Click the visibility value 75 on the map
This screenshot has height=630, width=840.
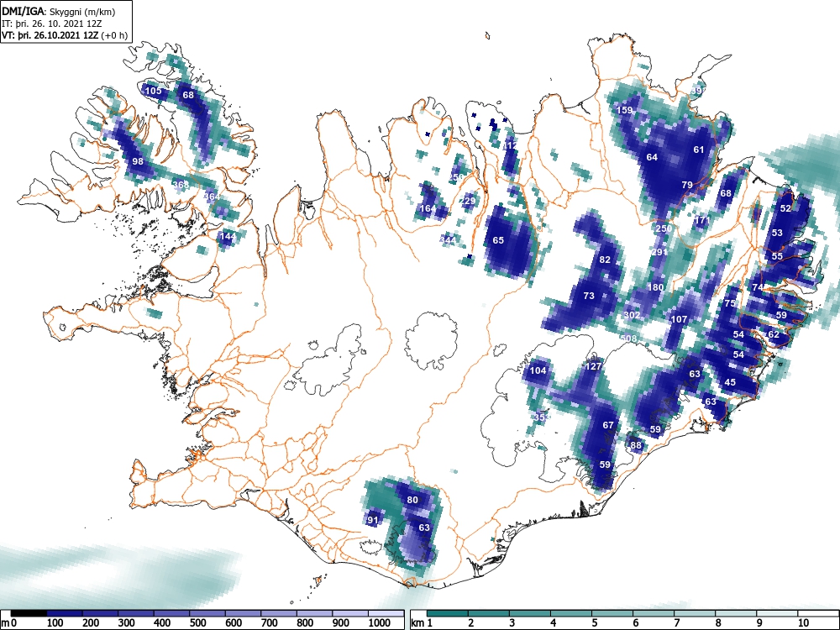coord(730,303)
